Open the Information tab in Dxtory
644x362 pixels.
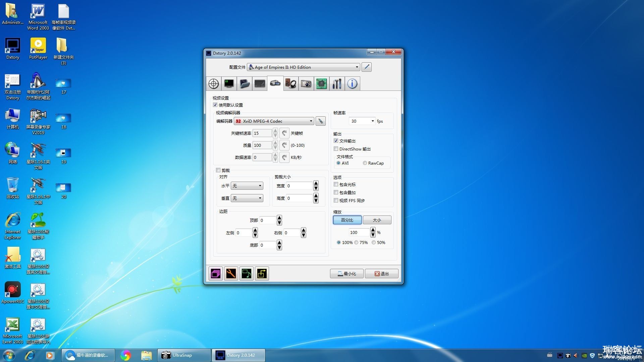coord(352,83)
